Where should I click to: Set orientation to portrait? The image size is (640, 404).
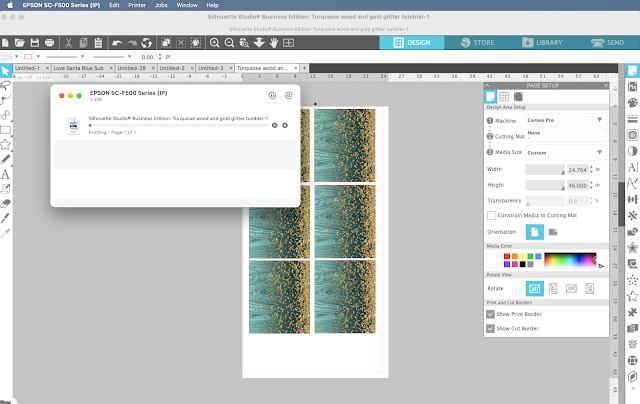click(534, 232)
